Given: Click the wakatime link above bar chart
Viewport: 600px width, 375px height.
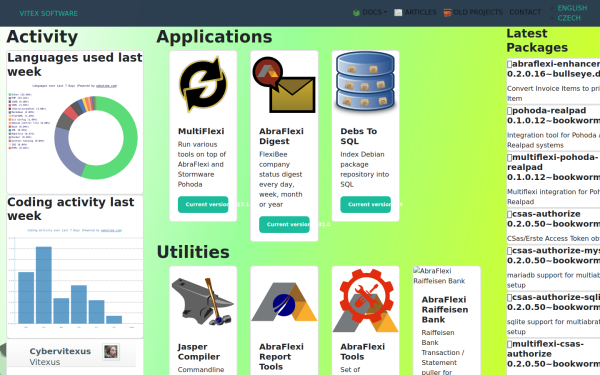Looking at the screenshot, I should pos(111,230).
